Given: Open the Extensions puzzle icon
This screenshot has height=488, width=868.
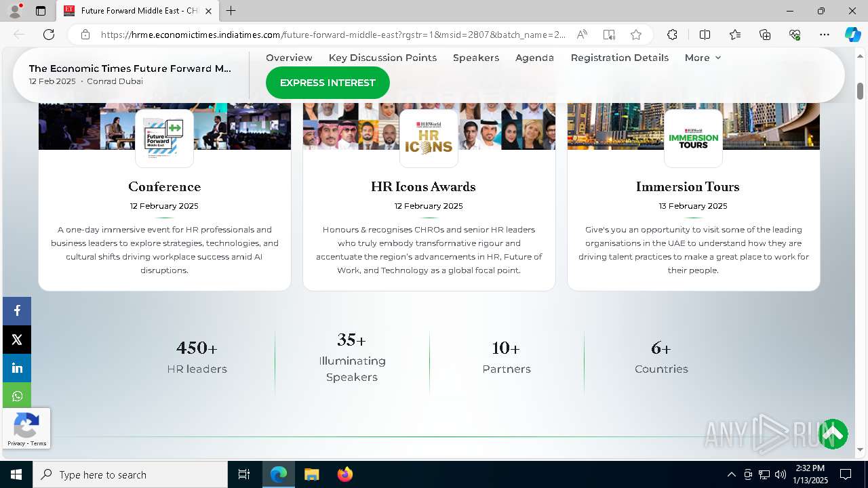Looking at the screenshot, I should [672, 35].
